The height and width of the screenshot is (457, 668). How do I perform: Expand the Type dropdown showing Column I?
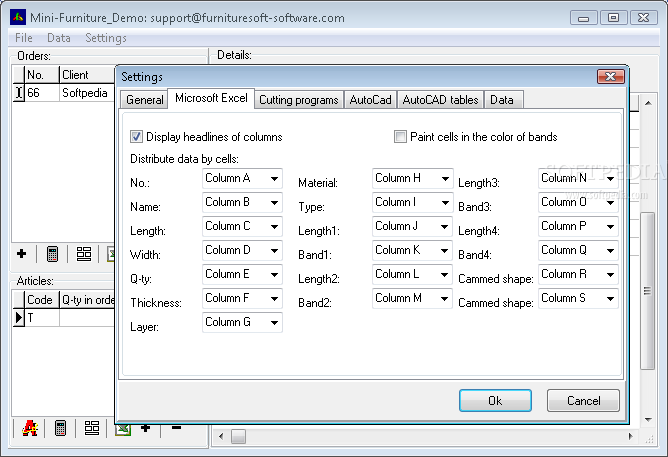pos(412,202)
